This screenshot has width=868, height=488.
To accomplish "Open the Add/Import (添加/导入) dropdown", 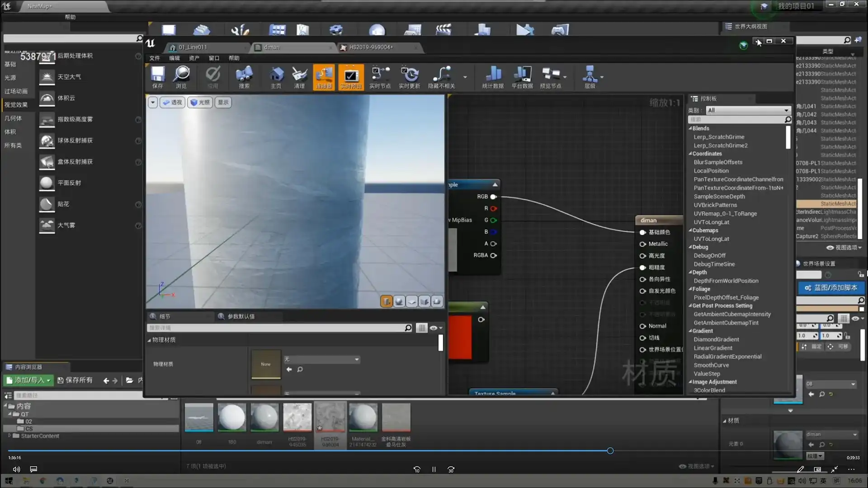I will [x=28, y=380].
